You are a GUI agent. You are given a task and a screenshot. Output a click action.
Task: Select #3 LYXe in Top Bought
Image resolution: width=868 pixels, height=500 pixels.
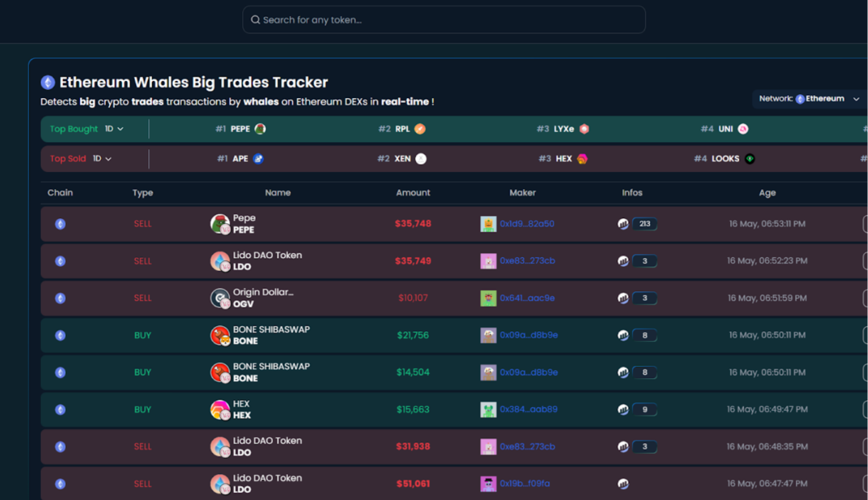click(x=563, y=129)
